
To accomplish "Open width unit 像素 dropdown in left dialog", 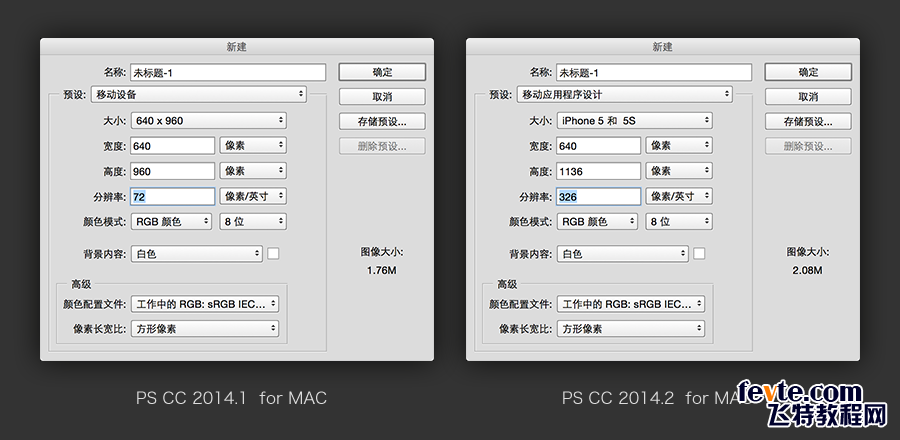I will click(x=253, y=146).
